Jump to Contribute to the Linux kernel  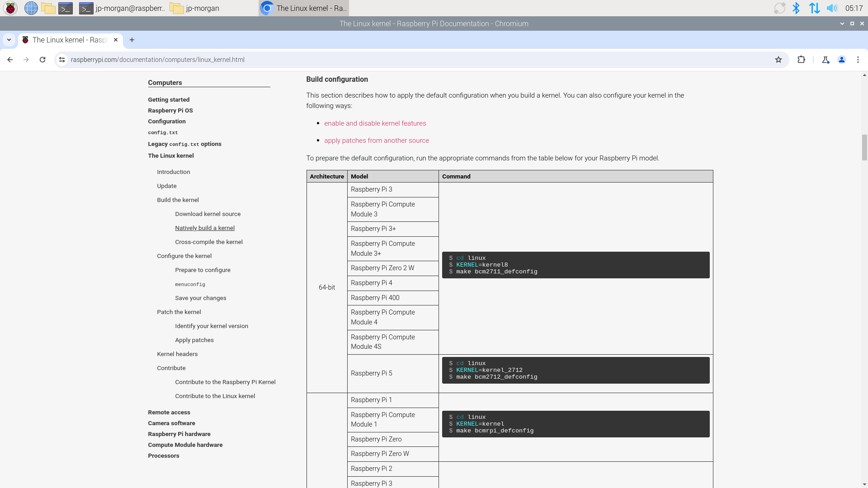(x=215, y=396)
